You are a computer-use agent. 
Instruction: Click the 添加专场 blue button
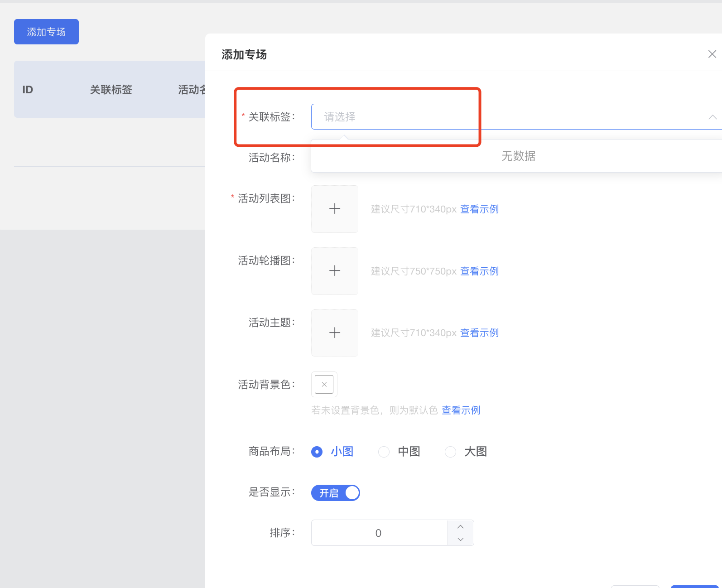point(46,32)
